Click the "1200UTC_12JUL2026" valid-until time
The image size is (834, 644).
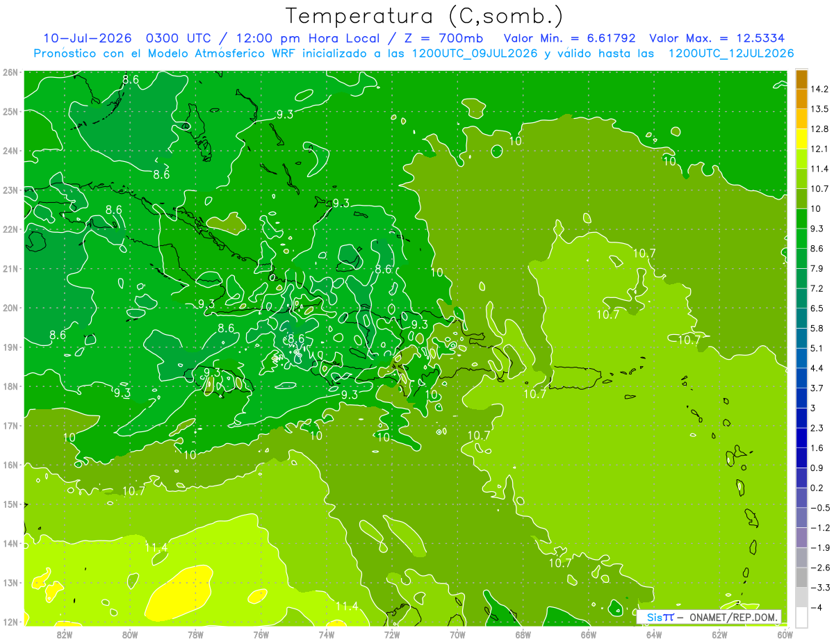coord(730,53)
